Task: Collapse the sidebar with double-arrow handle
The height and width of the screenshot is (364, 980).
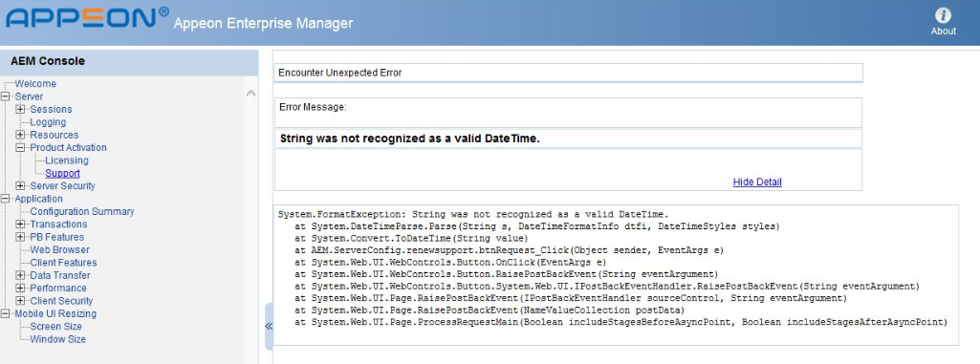Action: click(269, 326)
